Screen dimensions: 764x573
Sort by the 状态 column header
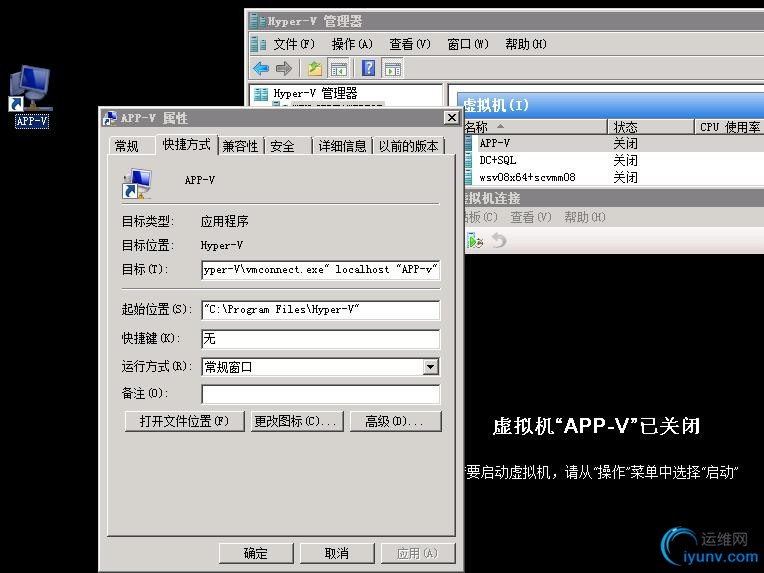[651, 127]
